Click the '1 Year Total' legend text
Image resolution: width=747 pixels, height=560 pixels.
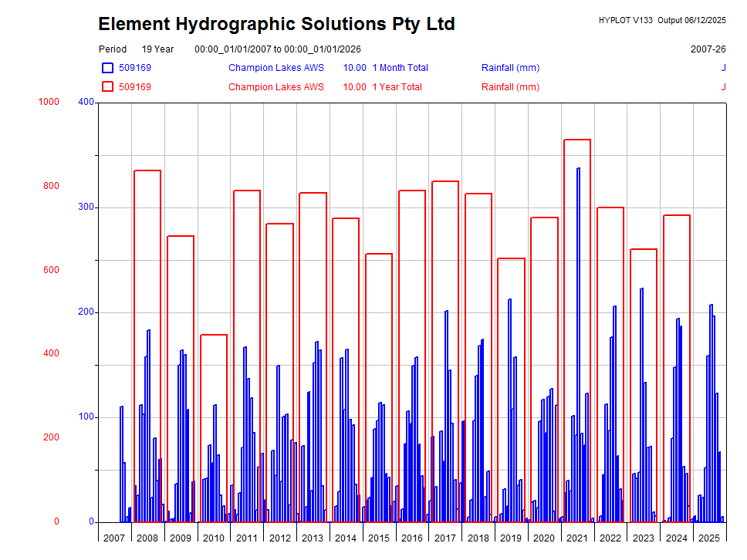tap(397, 87)
